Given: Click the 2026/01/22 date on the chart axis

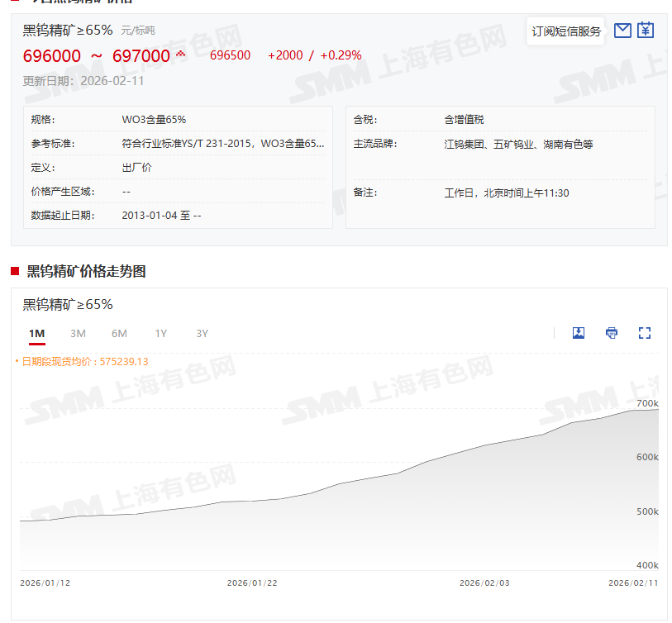Looking at the screenshot, I should (252, 583).
